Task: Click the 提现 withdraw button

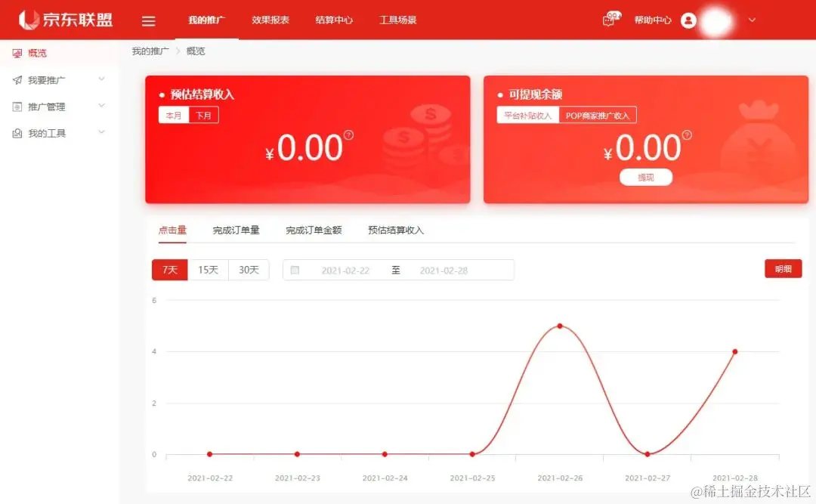Action: click(646, 177)
